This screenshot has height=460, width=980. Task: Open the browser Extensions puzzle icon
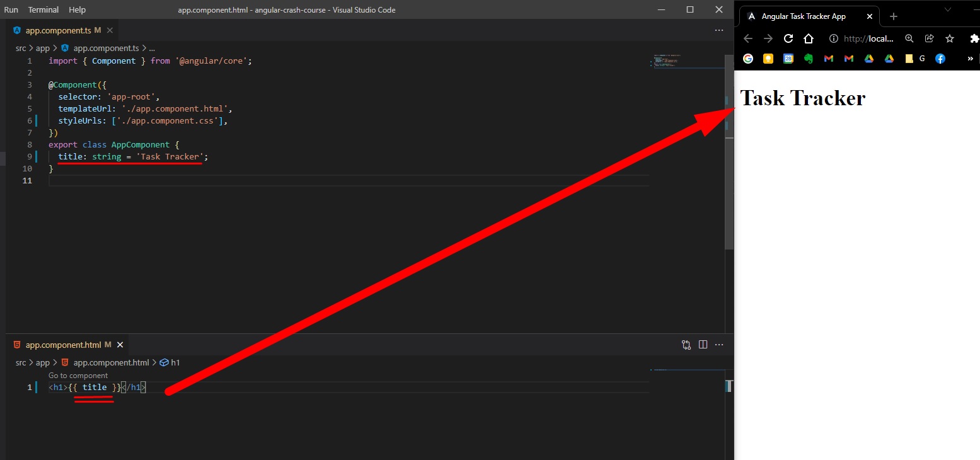point(975,38)
